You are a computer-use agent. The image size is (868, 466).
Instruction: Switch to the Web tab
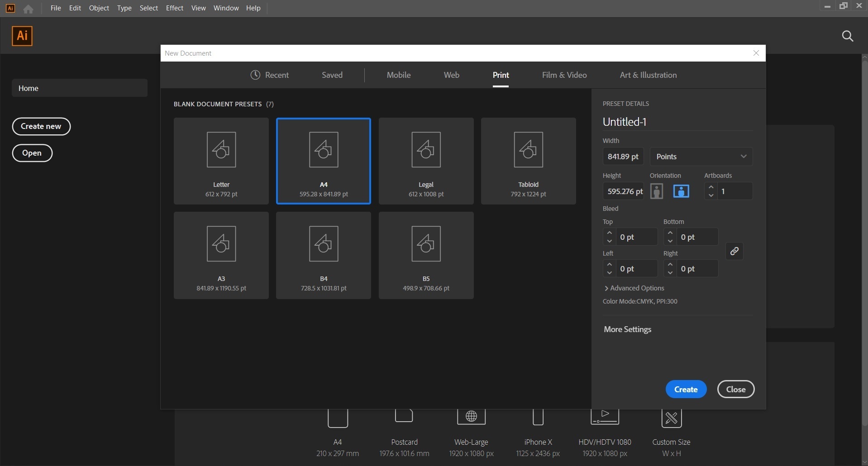pyautogui.click(x=452, y=75)
